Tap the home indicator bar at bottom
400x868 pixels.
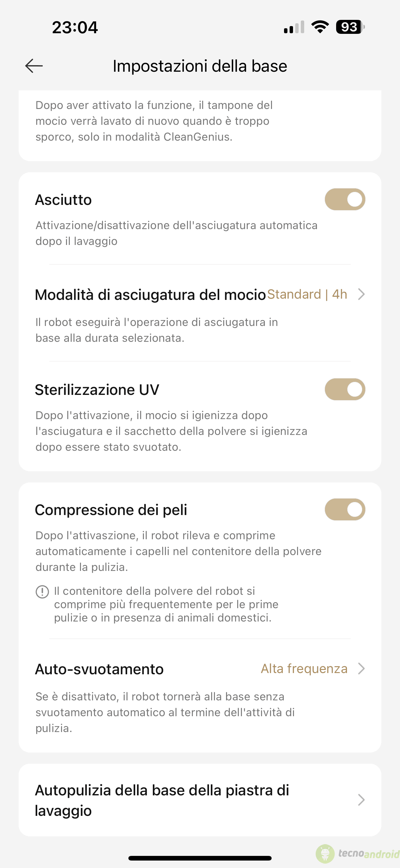point(200,858)
